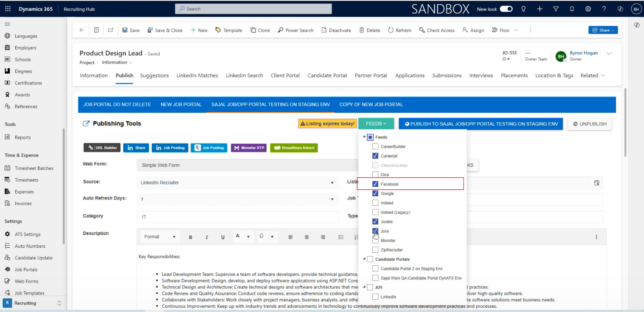Open the Byron Hogan owner link
The image size is (644, 312).
584,53
